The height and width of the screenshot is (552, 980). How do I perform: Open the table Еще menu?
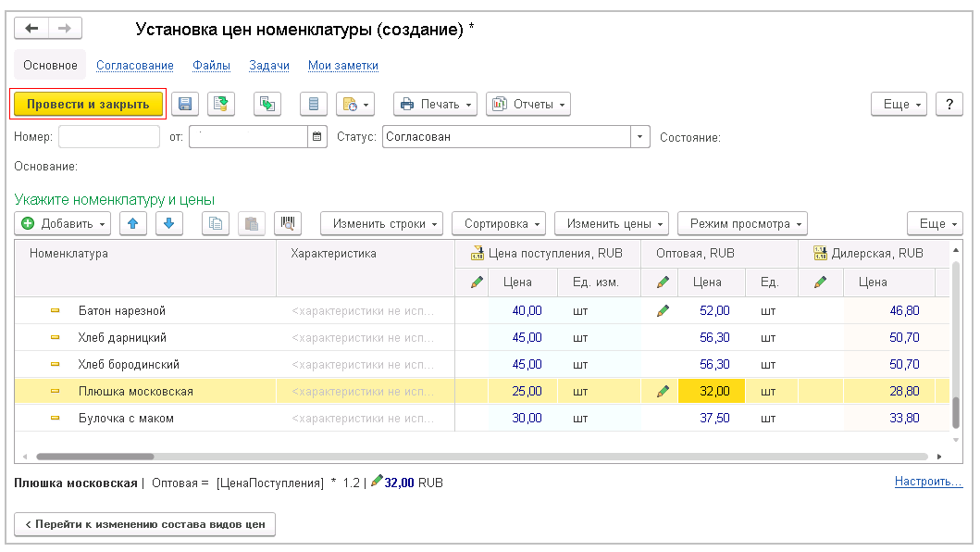point(935,223)
